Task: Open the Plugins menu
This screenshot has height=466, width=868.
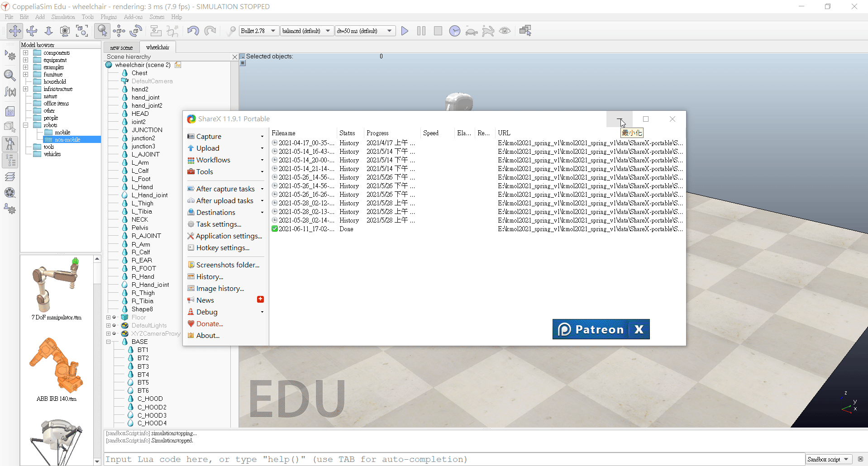Action: pos(109,17)
